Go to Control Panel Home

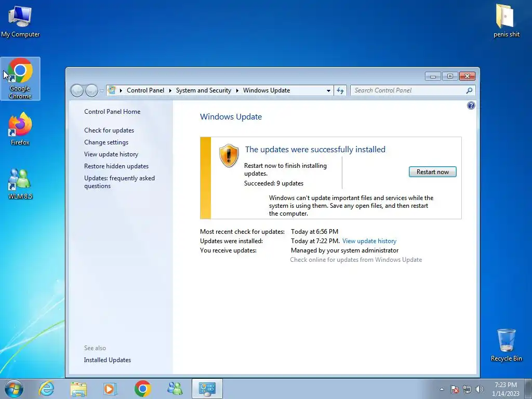click(112, 112)
